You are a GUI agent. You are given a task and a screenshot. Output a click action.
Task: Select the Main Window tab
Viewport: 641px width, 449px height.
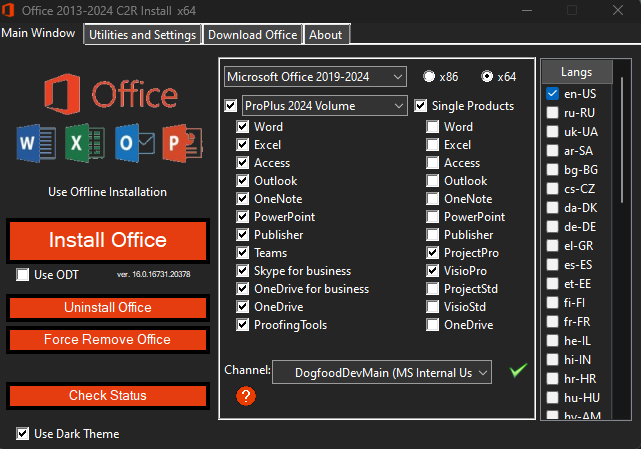coord(38,33)
